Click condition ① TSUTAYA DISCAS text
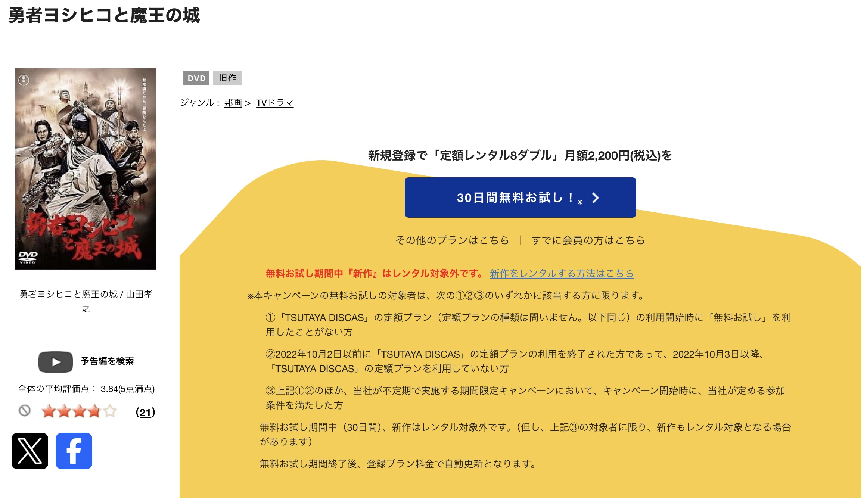The height and width of the screenshot is (504, 867). [x=528, y=325]
